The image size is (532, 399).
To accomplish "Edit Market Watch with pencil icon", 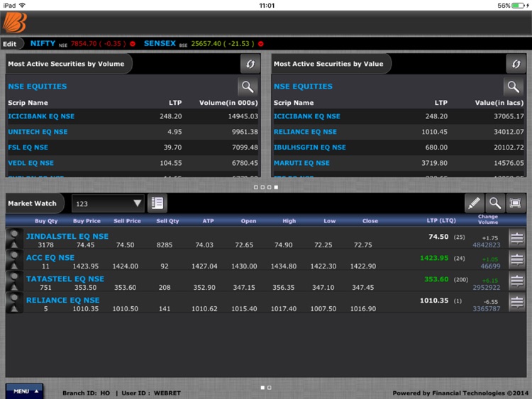I will pos(474,203).
